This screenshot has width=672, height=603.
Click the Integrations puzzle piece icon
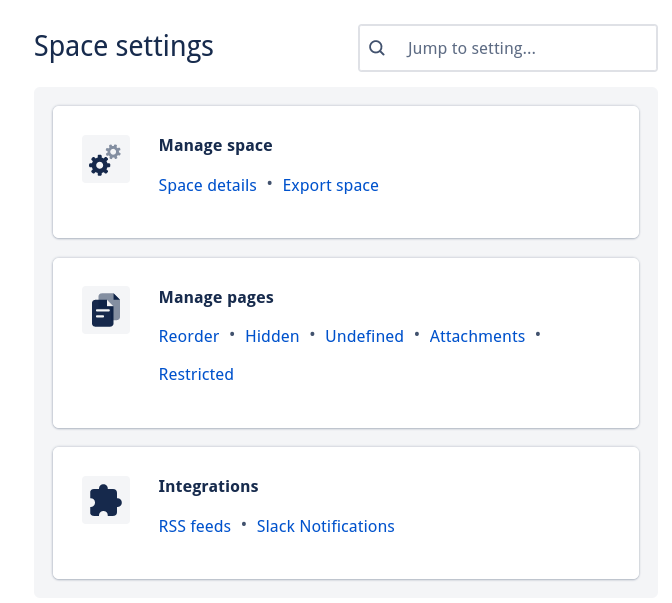pyautogui.click(x=105, y=500)
